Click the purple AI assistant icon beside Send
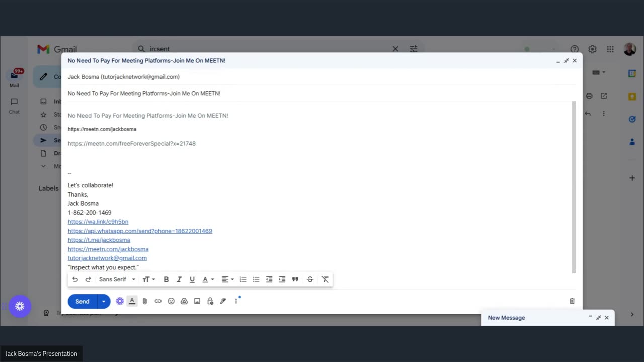 click(120, 301)
